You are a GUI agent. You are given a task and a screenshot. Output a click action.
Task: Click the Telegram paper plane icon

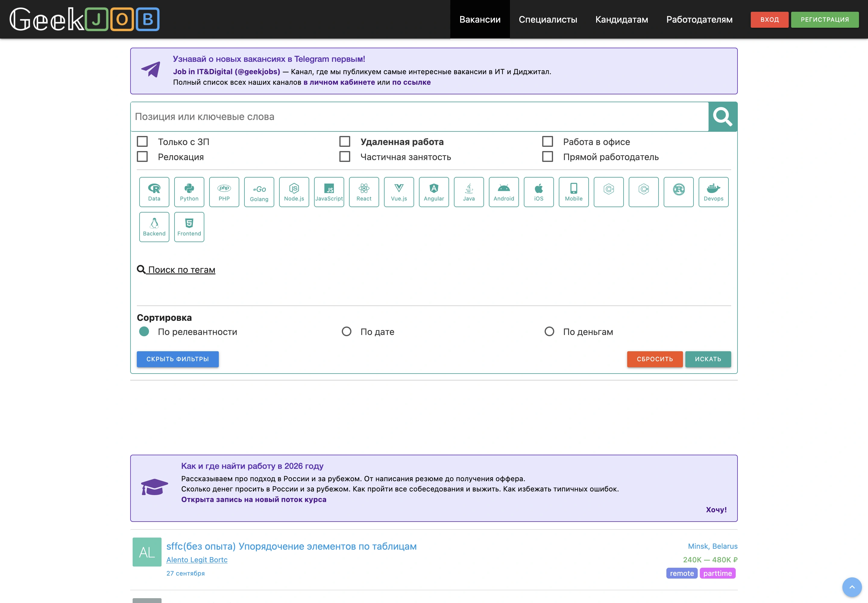click(151, 70)
